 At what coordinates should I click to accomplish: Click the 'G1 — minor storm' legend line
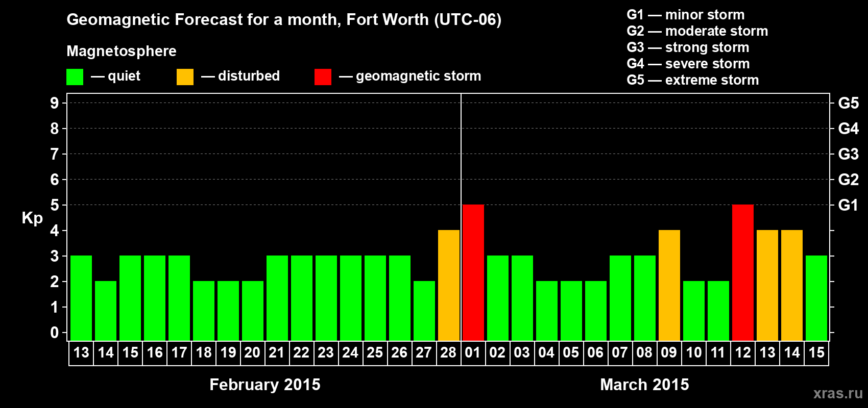coord(686,15)
